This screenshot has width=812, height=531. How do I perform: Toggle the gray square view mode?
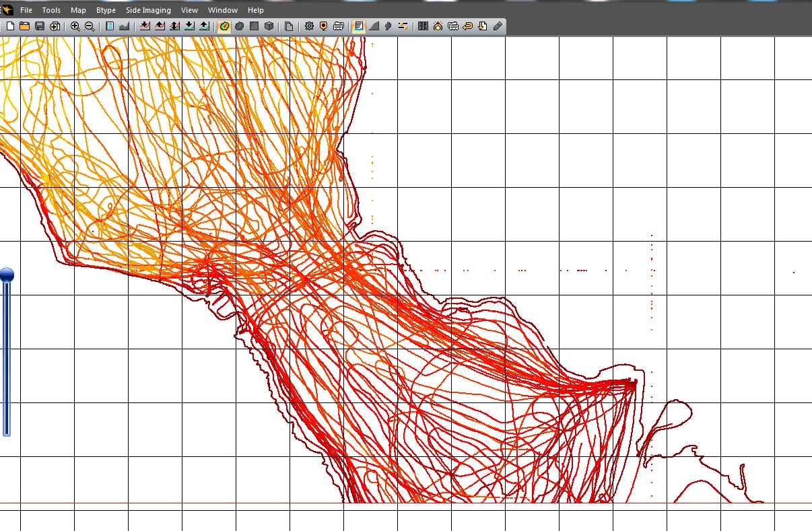pyautogui.click(x=254, y=26)
